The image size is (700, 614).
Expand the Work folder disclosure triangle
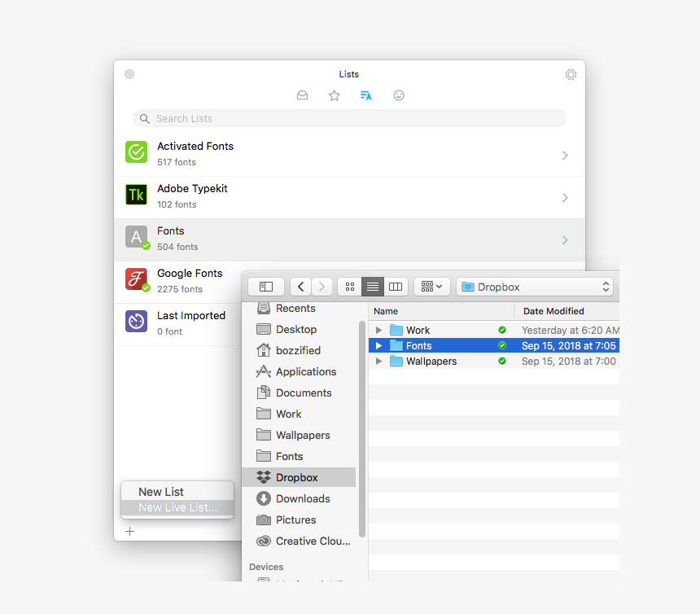click(378, 330)
